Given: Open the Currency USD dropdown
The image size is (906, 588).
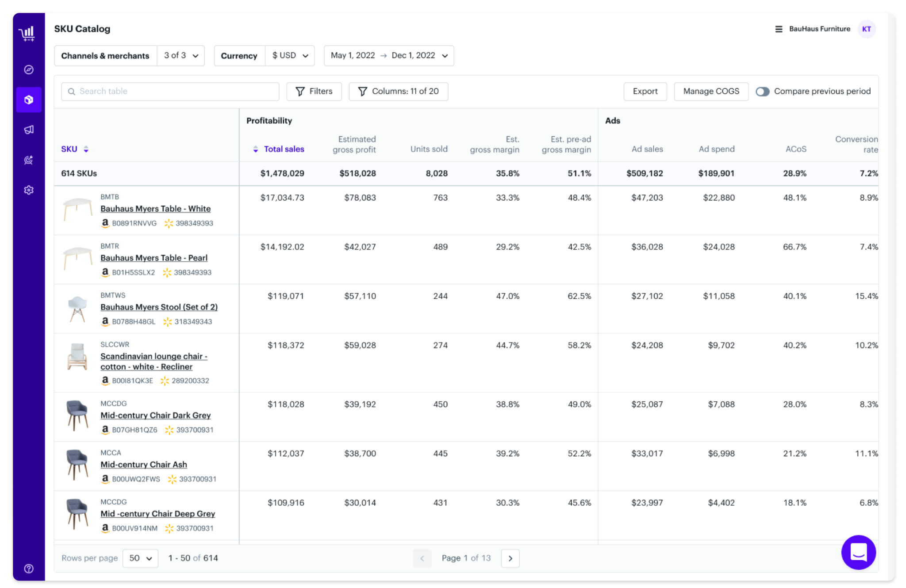Looking at the screenshot, I should (290, 56).
